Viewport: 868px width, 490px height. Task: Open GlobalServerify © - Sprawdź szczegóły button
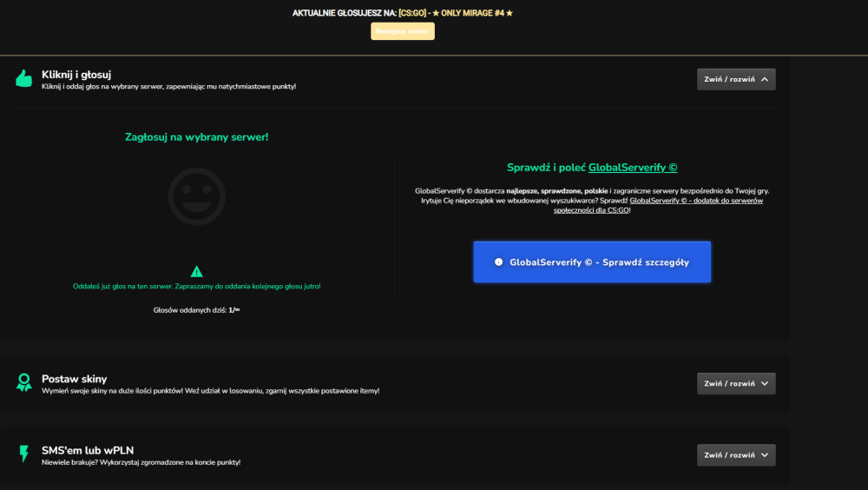pyautogui.click(x=592, y=262)
